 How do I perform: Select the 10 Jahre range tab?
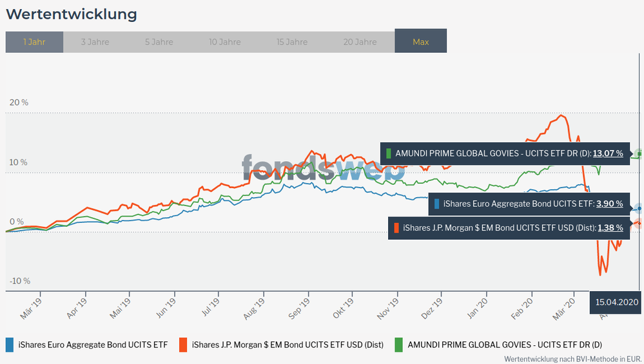click(x=225, y=42)
